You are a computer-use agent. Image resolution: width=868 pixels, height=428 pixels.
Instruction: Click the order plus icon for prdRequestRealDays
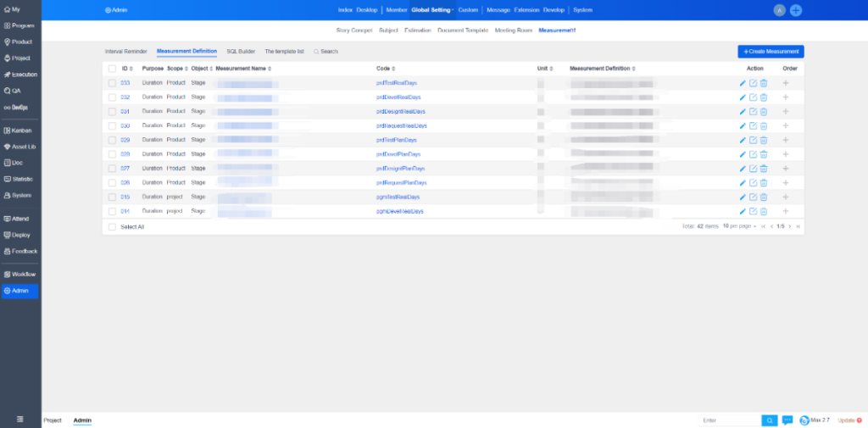click(786, 125)
